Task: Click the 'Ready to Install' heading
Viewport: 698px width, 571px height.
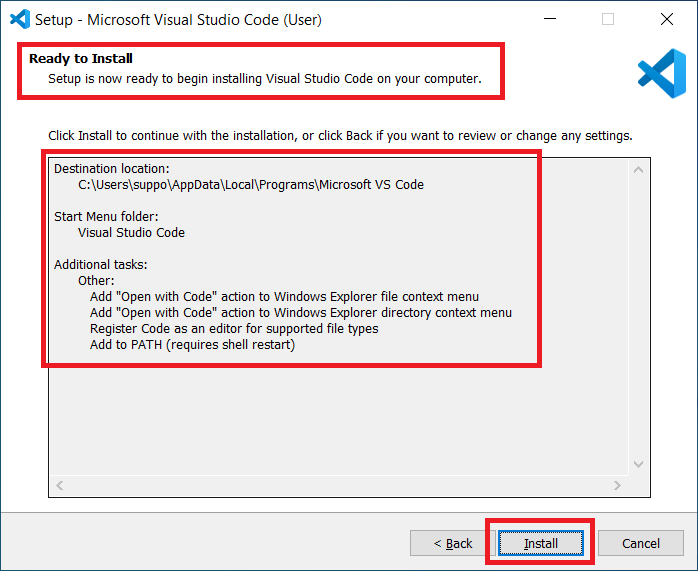Action: click(x=81, y=58)
